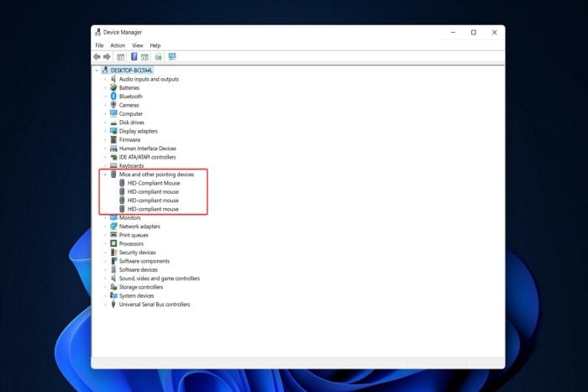The width and height of the screenshot is (588, 392).
Task: Click the Network adapters category icon
Action: [113, 226]
